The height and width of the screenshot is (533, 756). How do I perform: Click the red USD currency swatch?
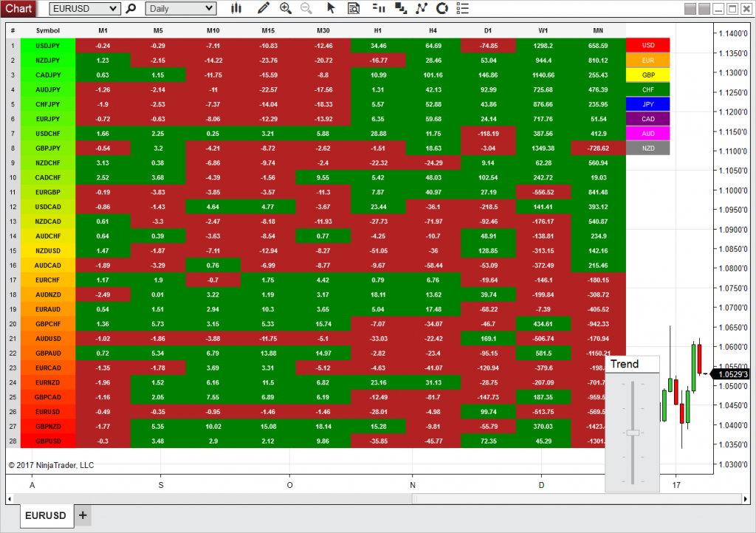(x=647, y=45)
